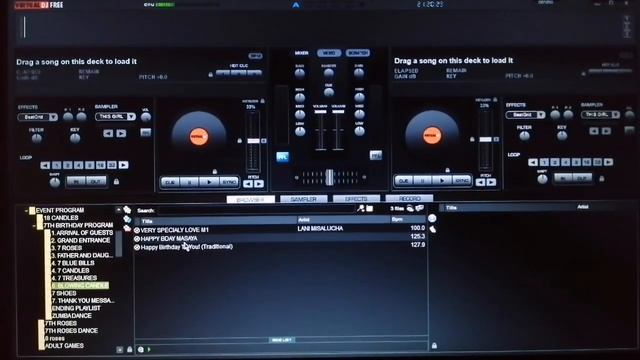
Task: Open right deck effects dropdown BeatGrid
Action: [525, 115]
